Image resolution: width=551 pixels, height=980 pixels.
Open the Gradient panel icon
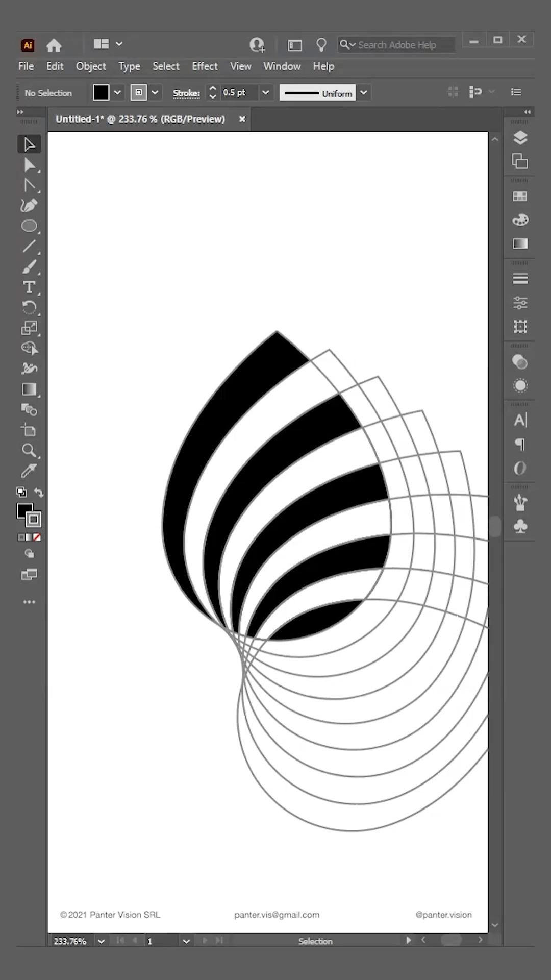pyautogui.click(x=520, y=243)
